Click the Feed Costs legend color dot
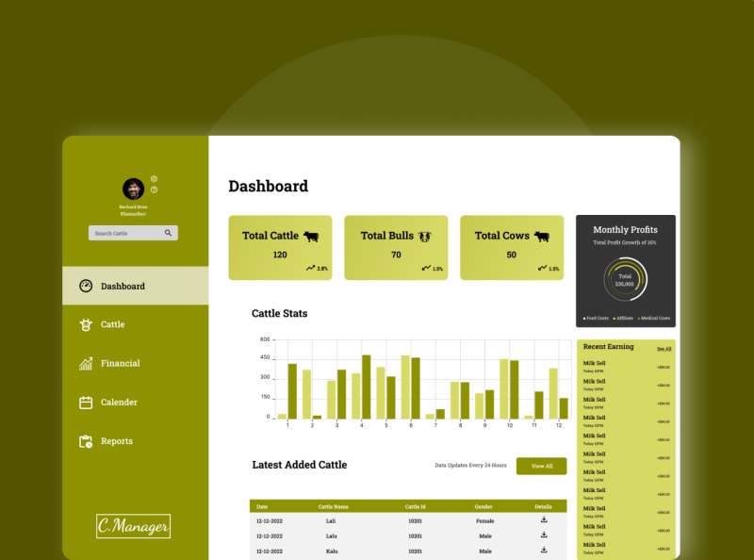The image size is (754, 560). coord(584,319)
